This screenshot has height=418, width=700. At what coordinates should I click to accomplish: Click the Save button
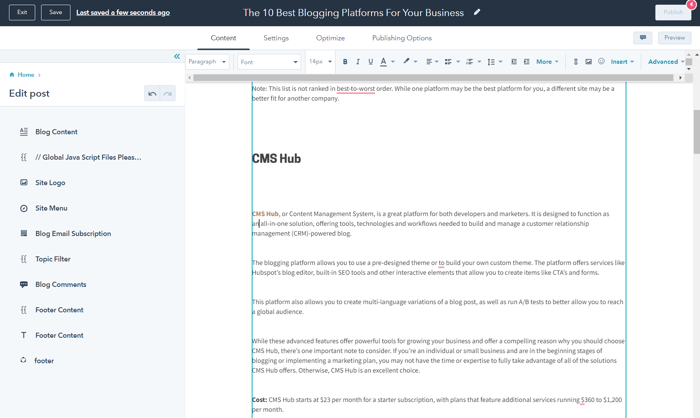coord(56,13)
